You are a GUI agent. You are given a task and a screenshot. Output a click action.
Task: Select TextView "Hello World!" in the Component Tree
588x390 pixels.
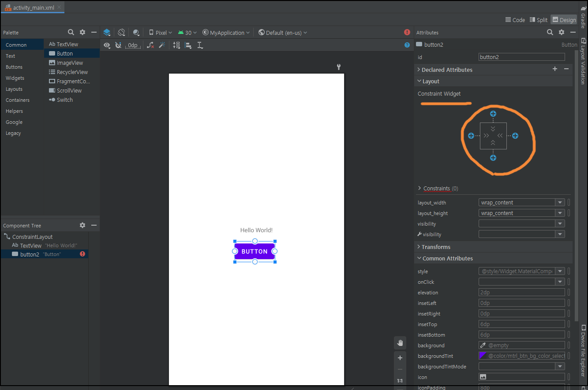tap(45, 245)
